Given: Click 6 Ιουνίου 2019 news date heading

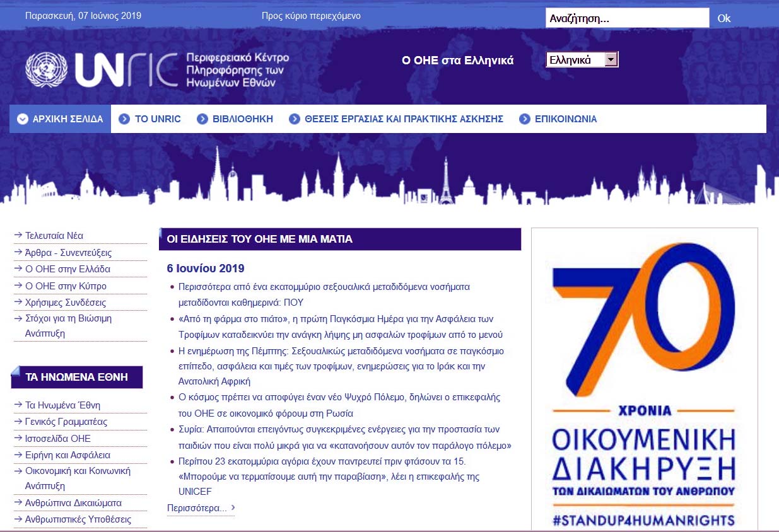Looking at the screenshot, I should 206,269.
